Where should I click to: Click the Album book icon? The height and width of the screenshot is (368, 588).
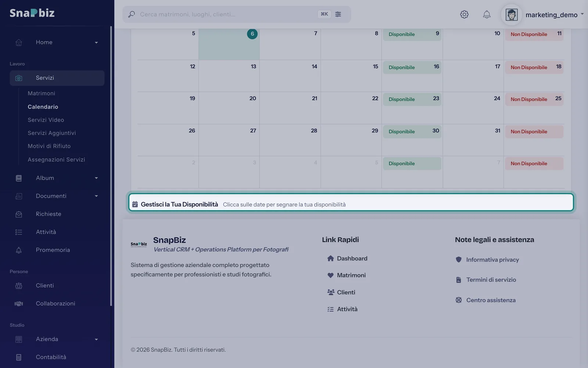[x=19, y=178]
